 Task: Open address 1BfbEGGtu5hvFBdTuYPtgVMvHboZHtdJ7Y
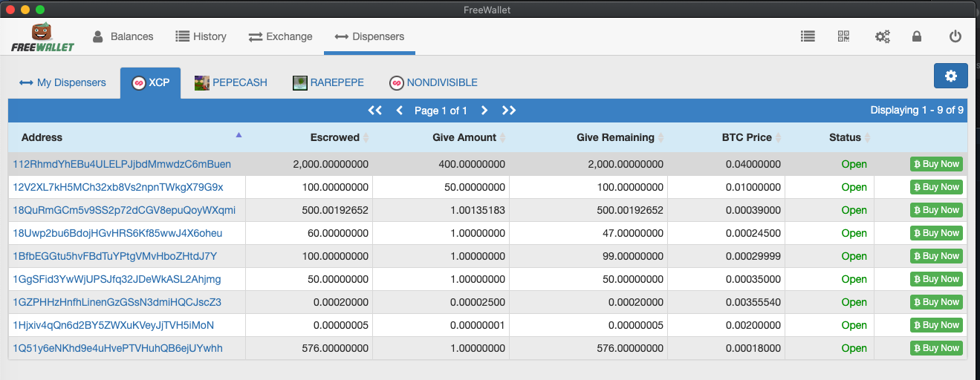115,256
